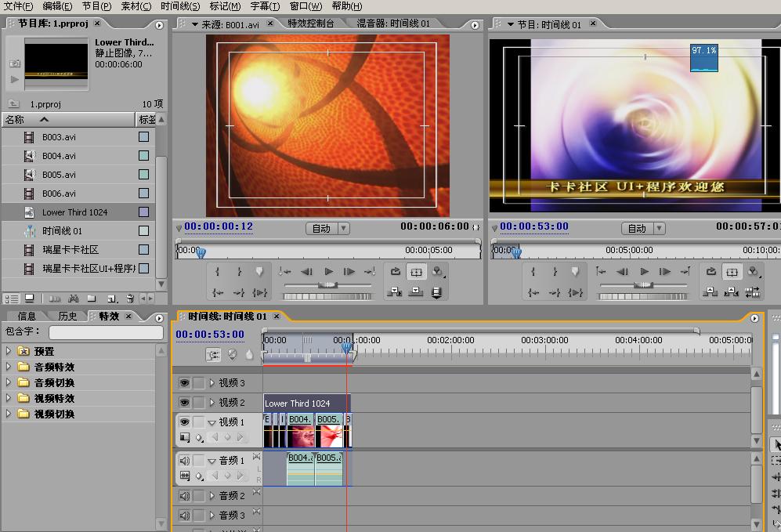781x532 pixels.
Task: Switch to the 历史 tab
Action: (x=67, y=317)
